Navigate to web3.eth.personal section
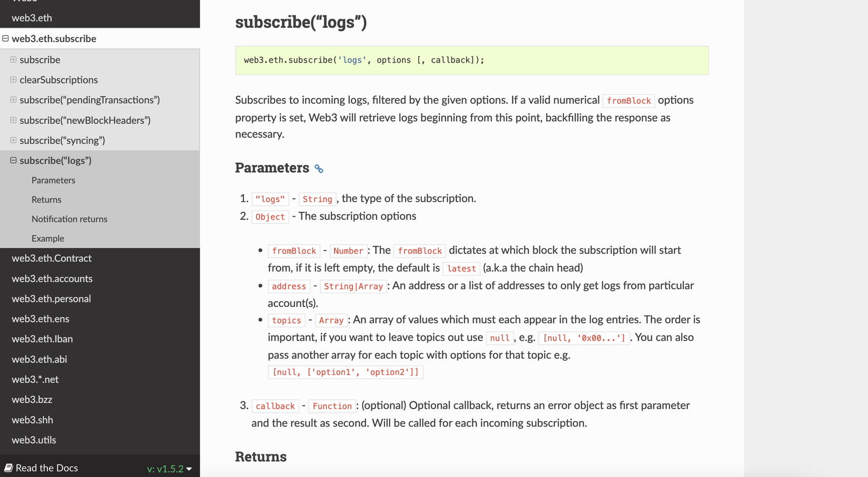Viewport: 868px width, 477px height. [51, 299]
